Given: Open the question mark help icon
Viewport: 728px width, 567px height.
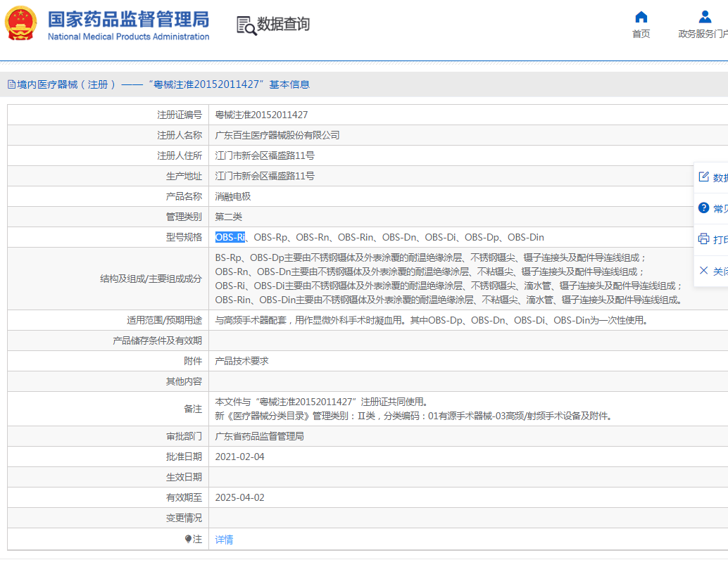Looking at the screenshot, I should (703, 208).
